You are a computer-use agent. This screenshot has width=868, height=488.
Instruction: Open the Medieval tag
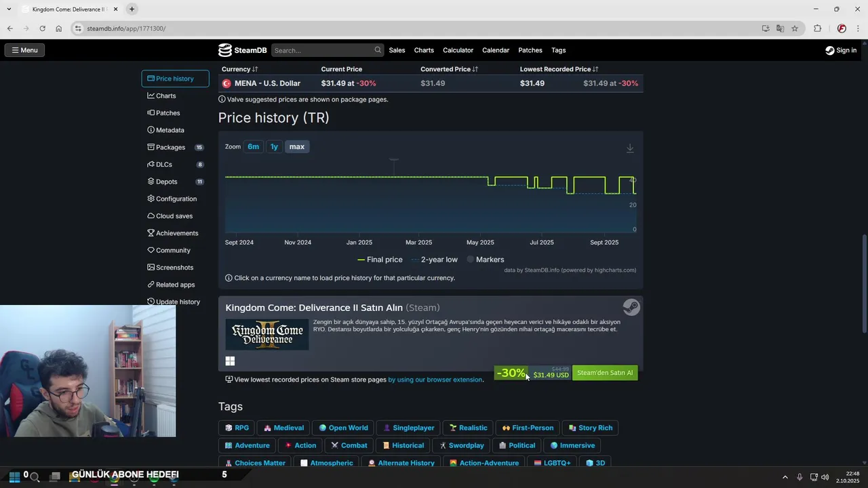tap(283, 428)
